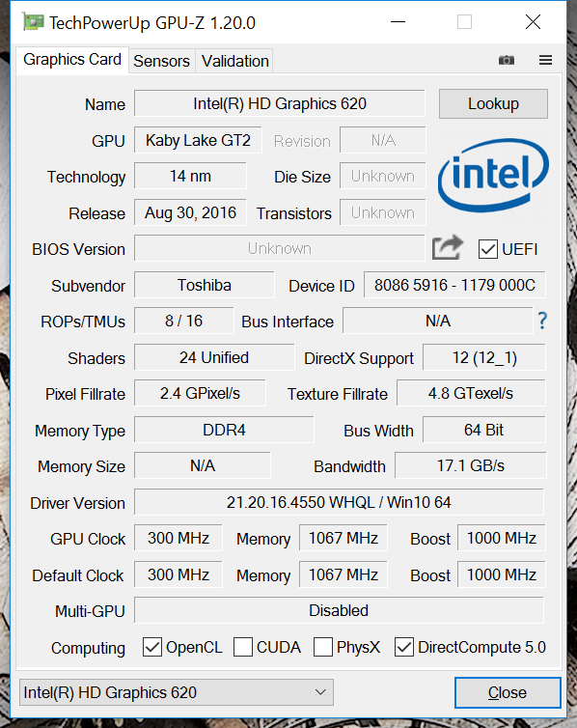577x728 pixels.
Task: Click the Pixel Fillrate 2.4 GPixel/s field
Action: coord(200,393)
